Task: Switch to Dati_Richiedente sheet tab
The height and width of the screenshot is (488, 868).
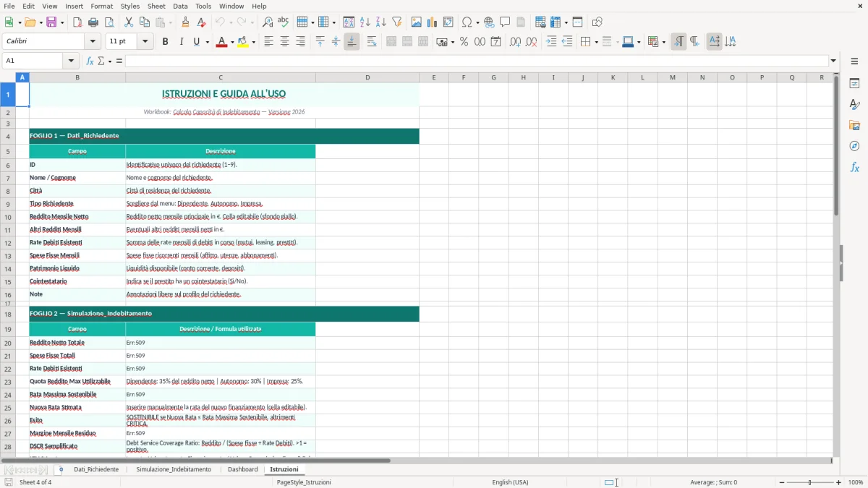Action: pyautogui.click(x=96, y=469)
